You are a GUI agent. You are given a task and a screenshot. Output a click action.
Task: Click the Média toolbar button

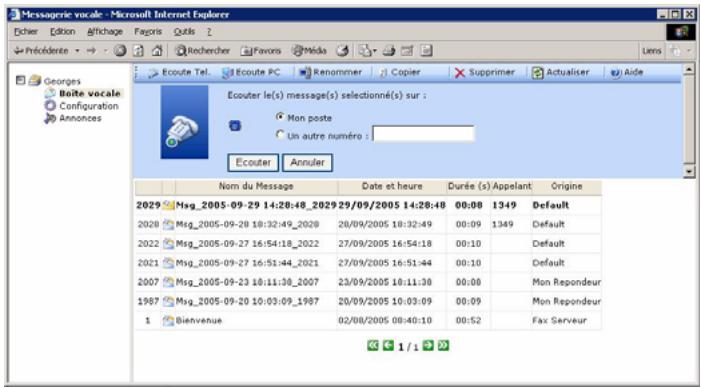[309, 51]
